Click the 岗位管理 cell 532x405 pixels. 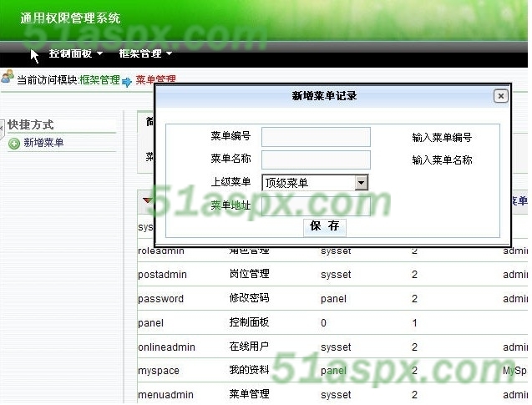point(250,274)
